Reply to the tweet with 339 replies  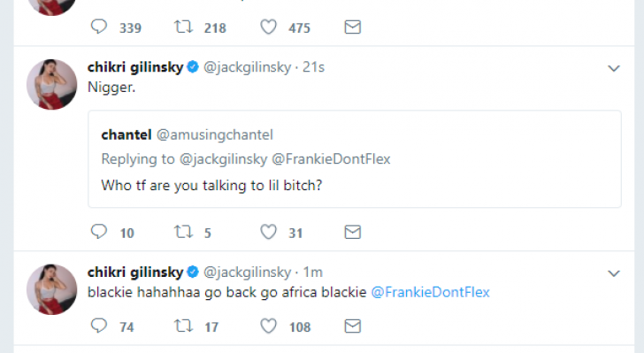(98, 27)
